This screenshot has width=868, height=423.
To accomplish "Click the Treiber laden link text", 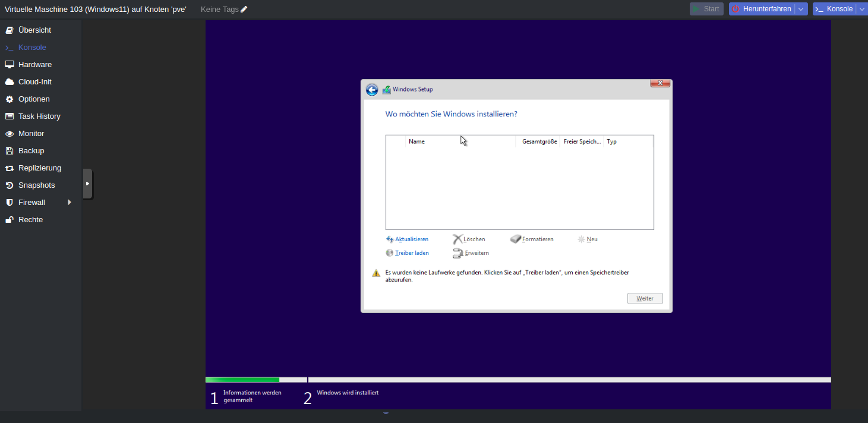I will click(412, 253).
